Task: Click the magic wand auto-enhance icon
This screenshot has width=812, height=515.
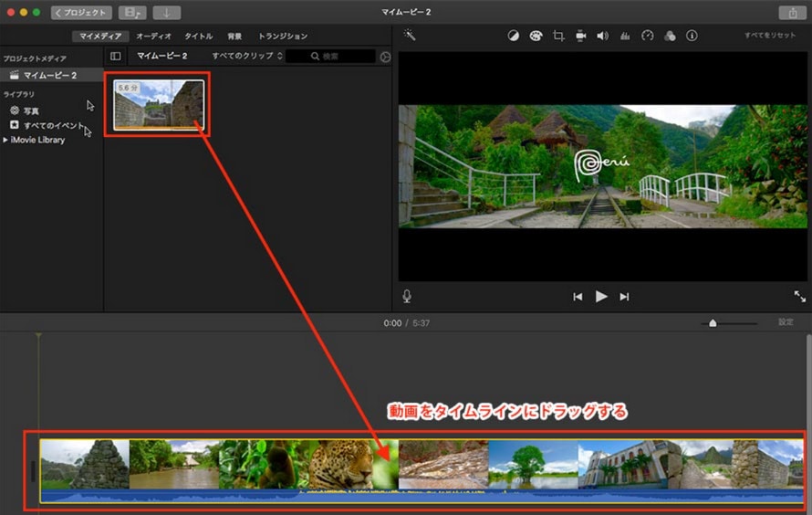Action: click(411, 36)
